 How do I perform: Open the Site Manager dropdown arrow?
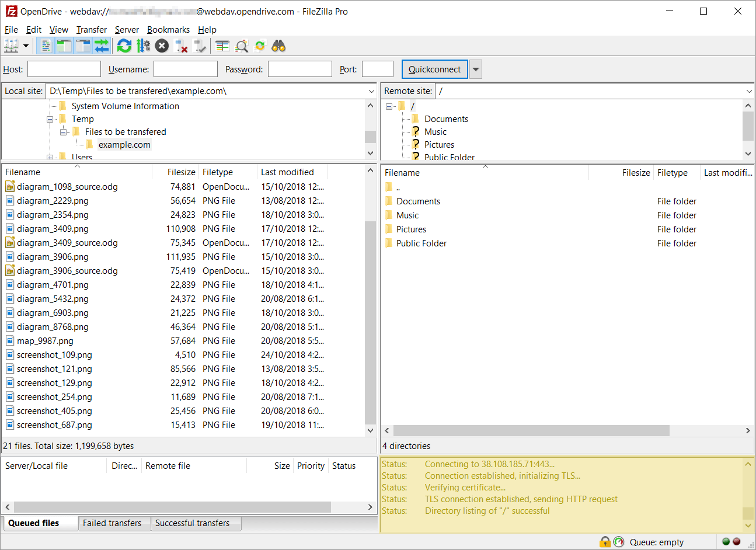pos(26,46)
